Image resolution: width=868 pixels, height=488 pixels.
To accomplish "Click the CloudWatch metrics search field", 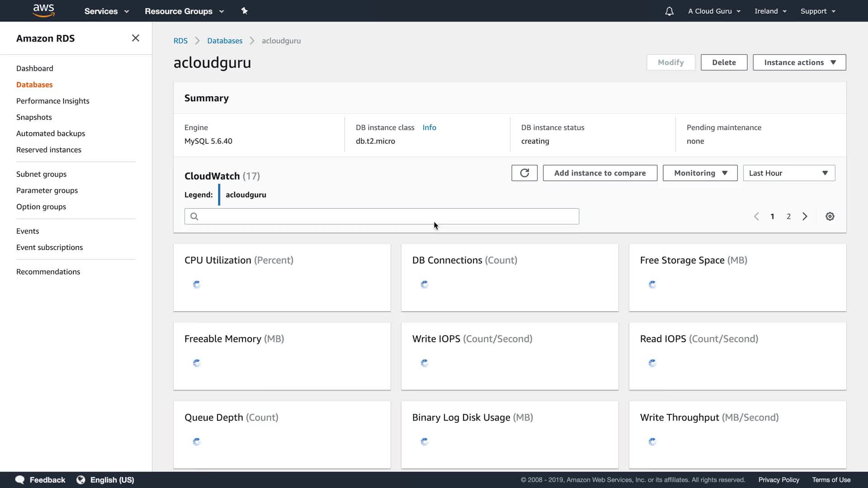I will point(382,216).
